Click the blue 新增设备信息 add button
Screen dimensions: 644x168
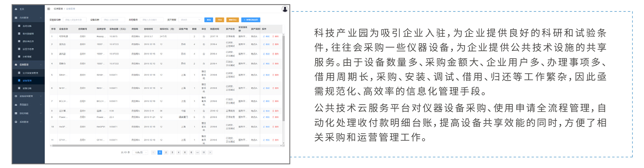[x=251, y=20]
